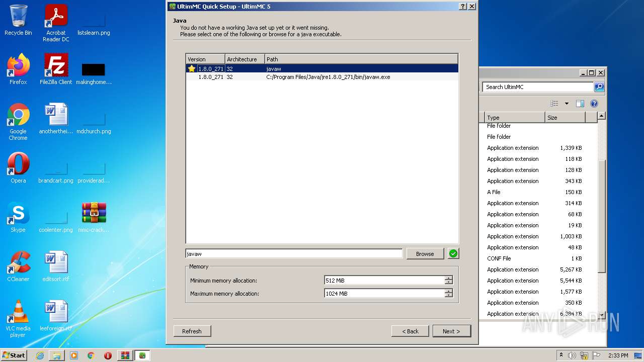Select the editsort.rtf document on desktop

pyautogui.click(x=56, y=266)
